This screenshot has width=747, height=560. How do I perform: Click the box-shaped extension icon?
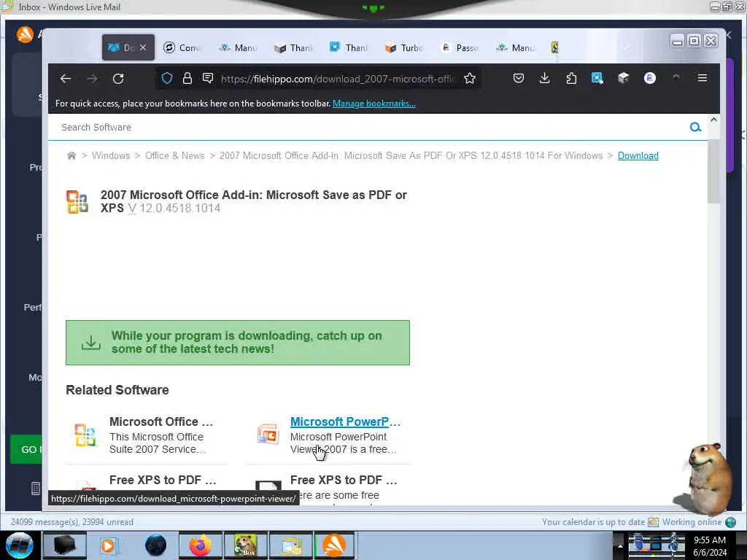pos(623,78)
